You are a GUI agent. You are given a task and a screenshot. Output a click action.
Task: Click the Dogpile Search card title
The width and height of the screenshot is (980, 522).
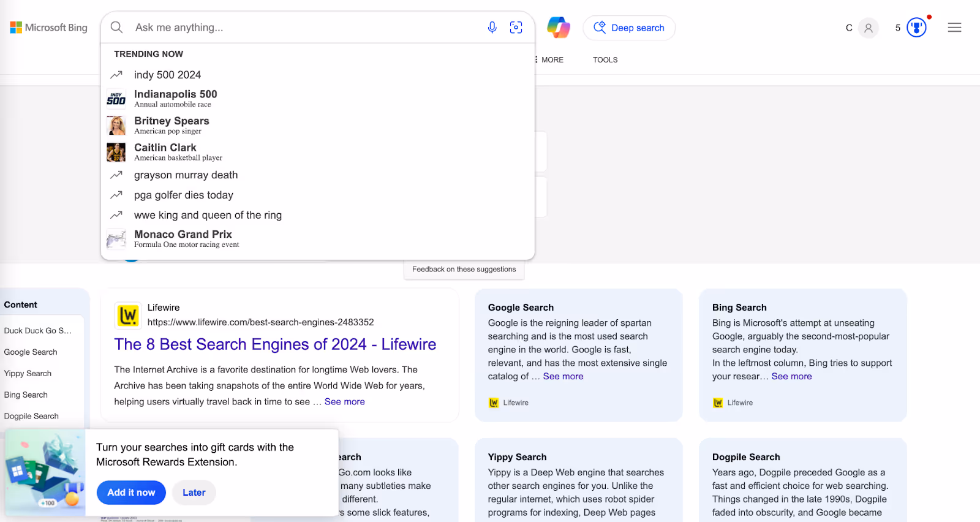tap(746, 457)
